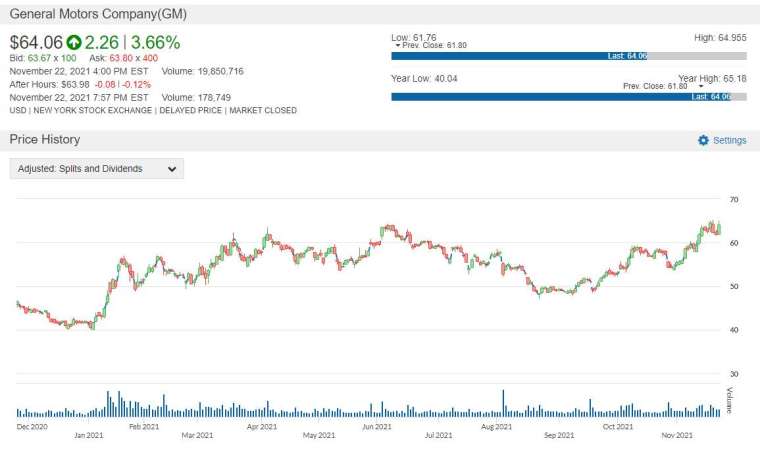
Task: Click the USD currency label
Action: click(18, 111)
